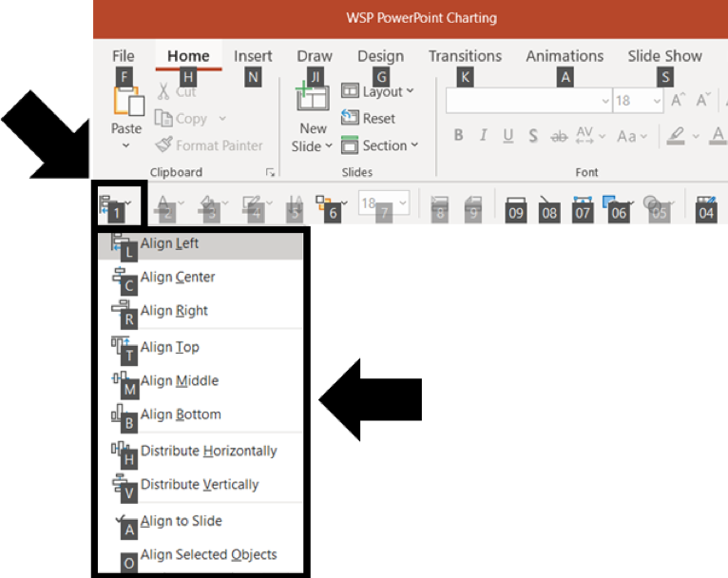Click the Paste clipboard icon
This screenshot has width=728, height=578.
pos(128,101)
